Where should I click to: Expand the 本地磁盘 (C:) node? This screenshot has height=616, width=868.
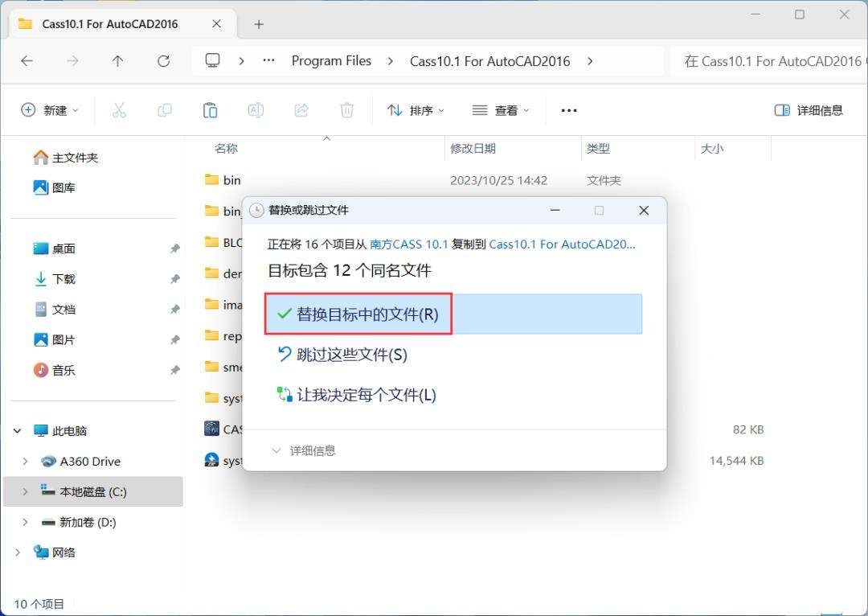[25, 491]
